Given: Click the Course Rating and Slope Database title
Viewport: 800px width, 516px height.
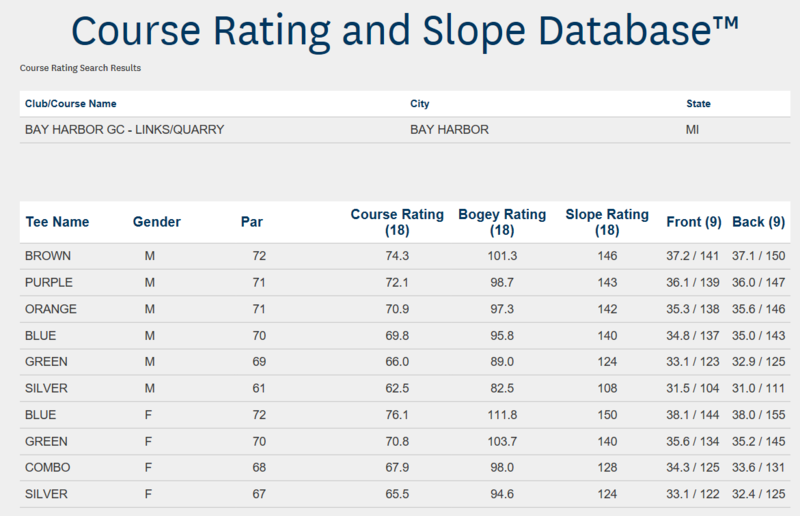Looking at the screenshot, I should 405,33.
